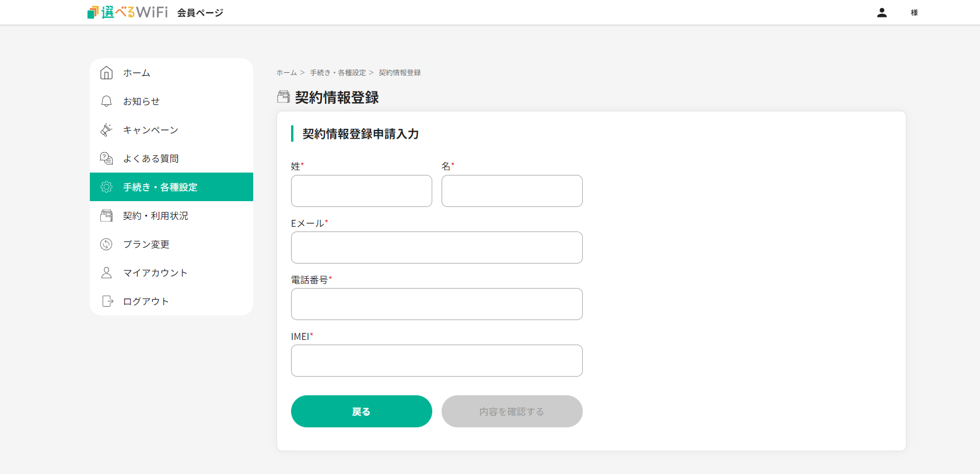Click the My Account person icon
Image resolution: width=980 pixels, height=474 pixels.
106,273
